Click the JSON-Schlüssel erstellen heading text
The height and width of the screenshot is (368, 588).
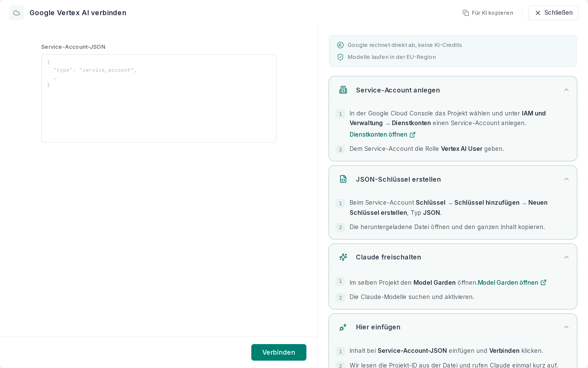[399, 179]
